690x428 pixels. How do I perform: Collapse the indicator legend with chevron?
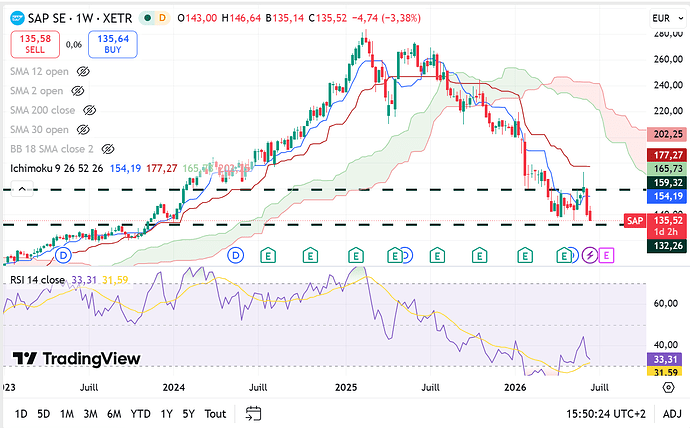(x=22, y=189)
